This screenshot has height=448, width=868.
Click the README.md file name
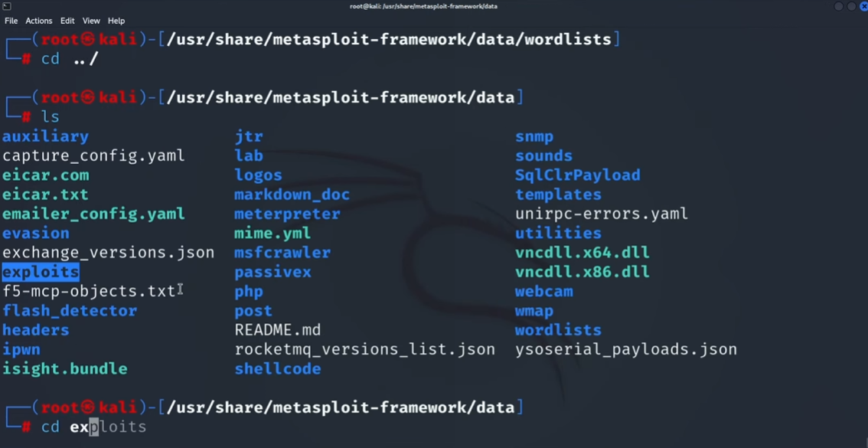pos(277,330)
